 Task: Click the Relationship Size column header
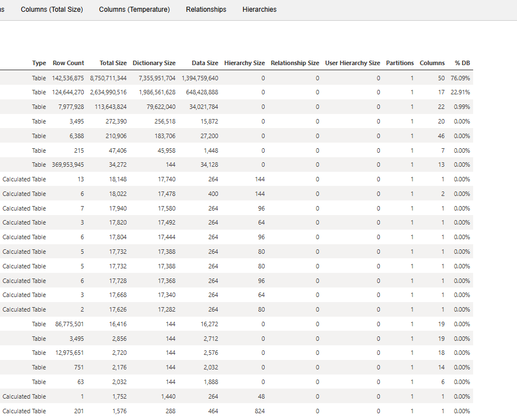tap(294, 63)
